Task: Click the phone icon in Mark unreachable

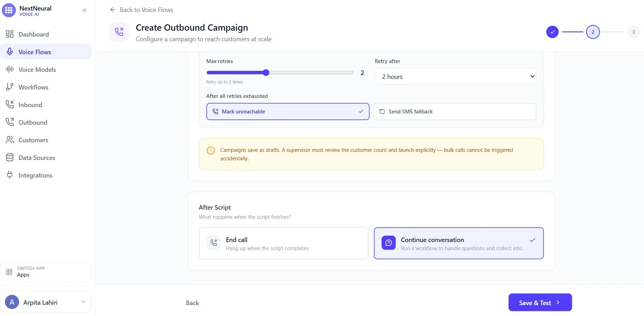Action: point(215,111)
